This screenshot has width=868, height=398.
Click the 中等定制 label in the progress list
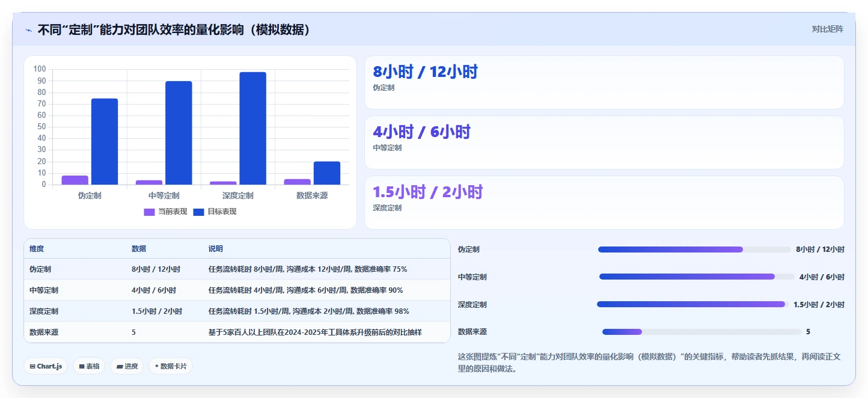[472, 277]
